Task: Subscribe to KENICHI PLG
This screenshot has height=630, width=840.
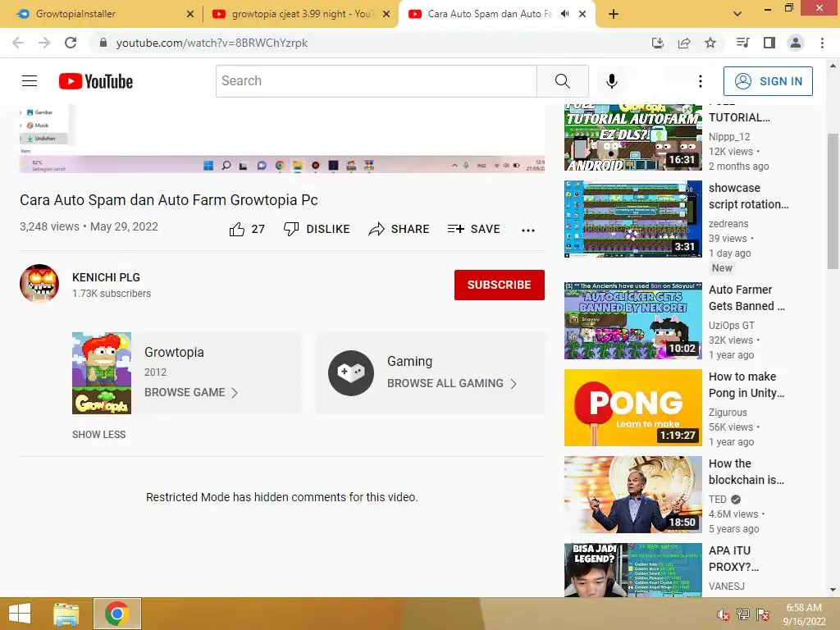Action: [x=500, y=285]
